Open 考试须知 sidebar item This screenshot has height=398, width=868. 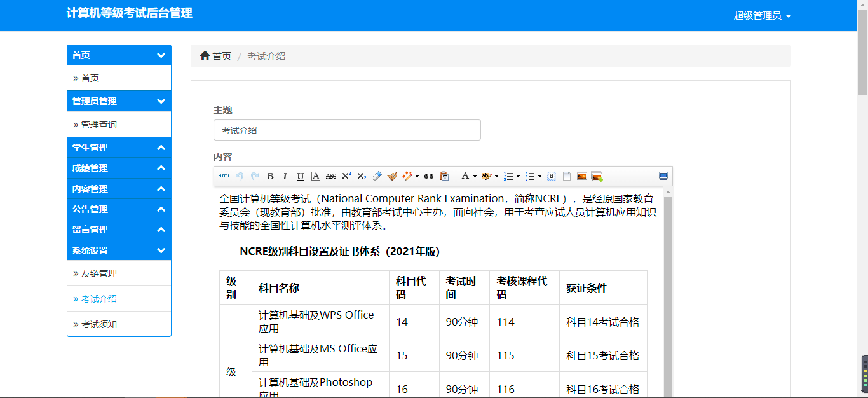pyautogui.click(x=119, y=324)
